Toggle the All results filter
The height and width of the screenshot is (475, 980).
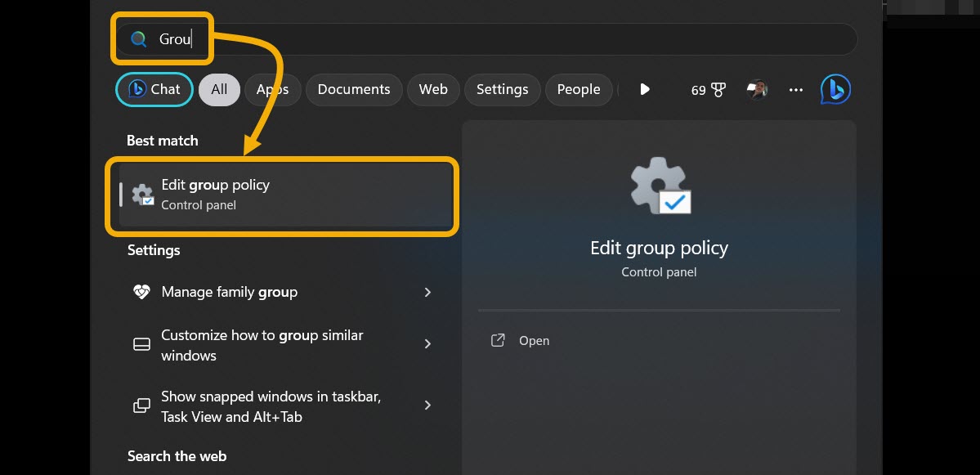coord(218,89)
